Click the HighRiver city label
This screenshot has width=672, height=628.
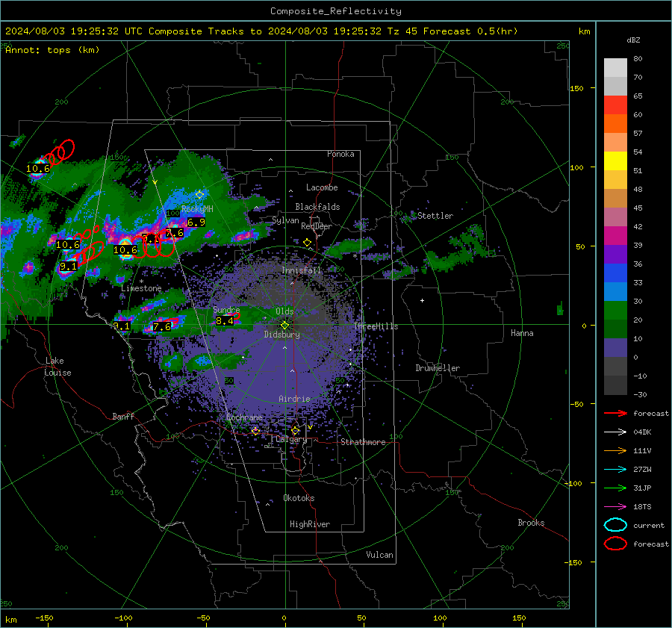click(x=310, y=524)
